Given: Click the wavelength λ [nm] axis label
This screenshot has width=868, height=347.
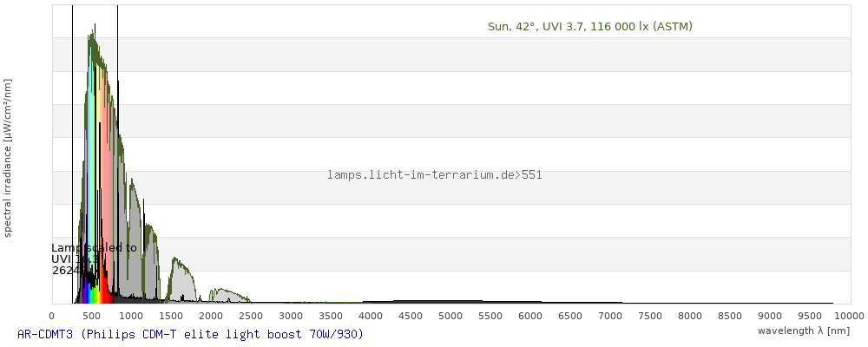Looking at the screenshot, I should coord(803,331).
